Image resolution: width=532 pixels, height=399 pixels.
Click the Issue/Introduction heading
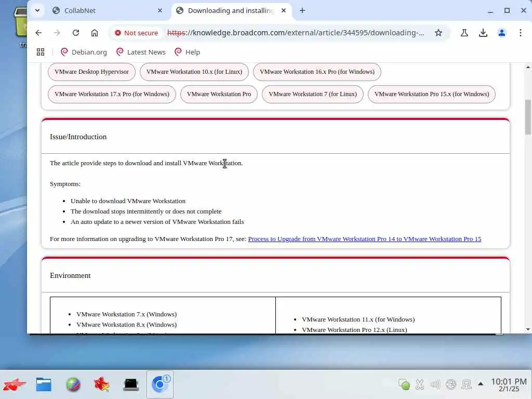[78, 137]
